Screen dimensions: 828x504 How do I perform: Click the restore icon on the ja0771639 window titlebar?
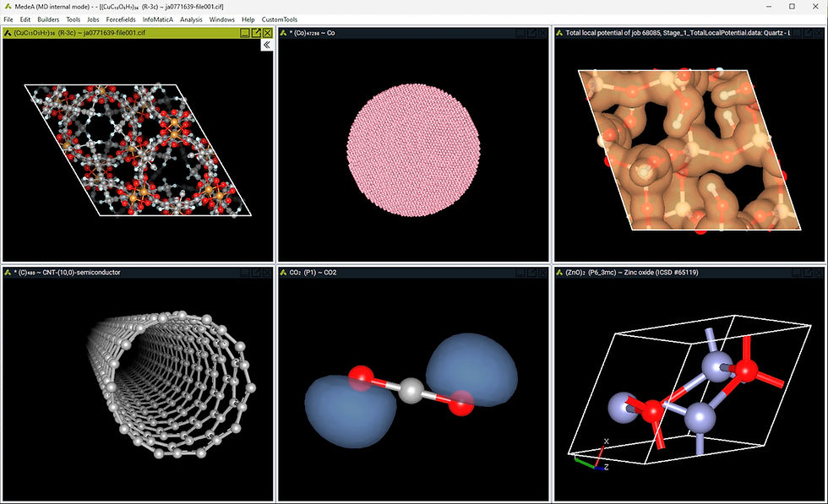click(x=245, y=32)
